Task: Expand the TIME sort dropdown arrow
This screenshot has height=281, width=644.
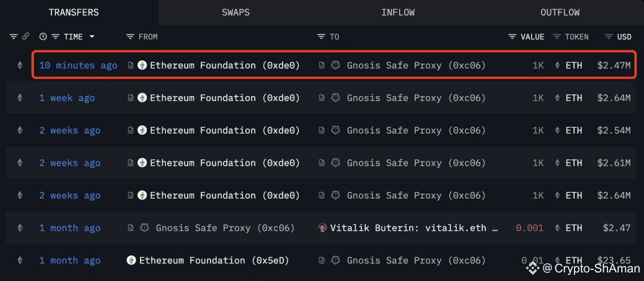Action: (x=92, y=37)
